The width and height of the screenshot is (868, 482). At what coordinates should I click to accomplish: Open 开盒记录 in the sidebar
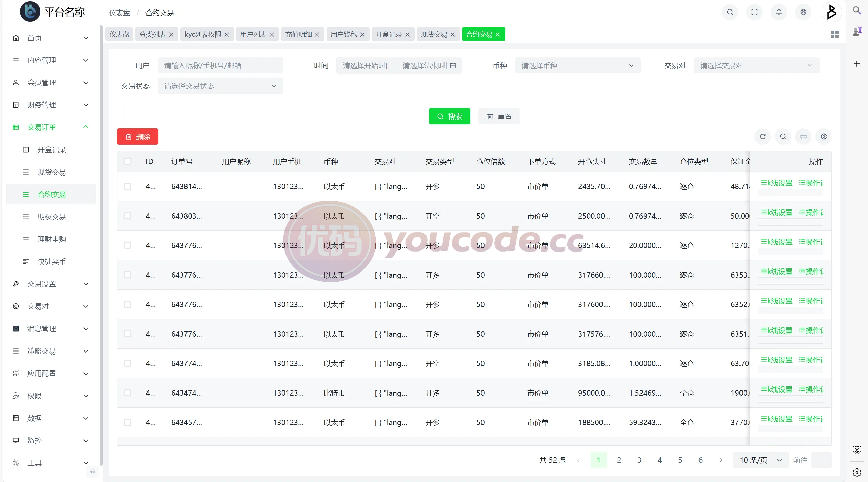pyautogui.click(x=51, y=149)
